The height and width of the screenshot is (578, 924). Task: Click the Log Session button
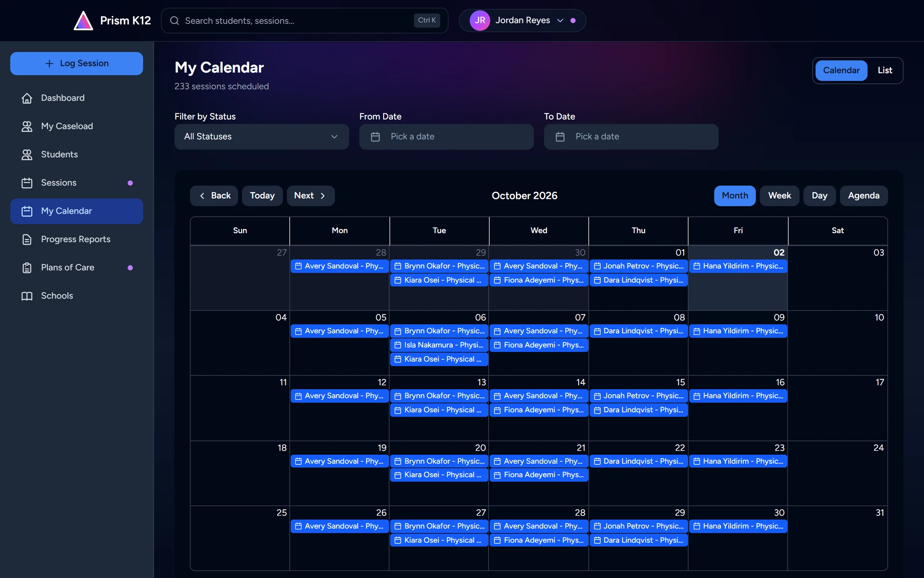coord(77,63)
